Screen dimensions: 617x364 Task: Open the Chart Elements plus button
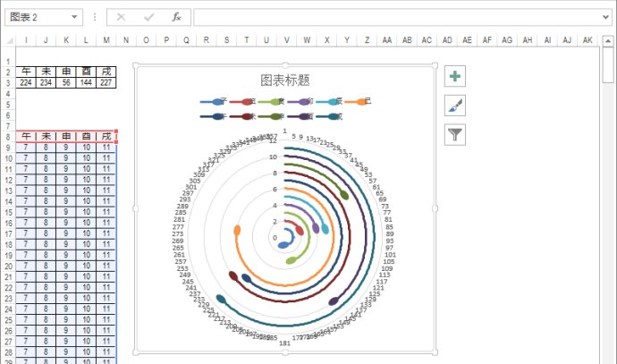point(455,76)
